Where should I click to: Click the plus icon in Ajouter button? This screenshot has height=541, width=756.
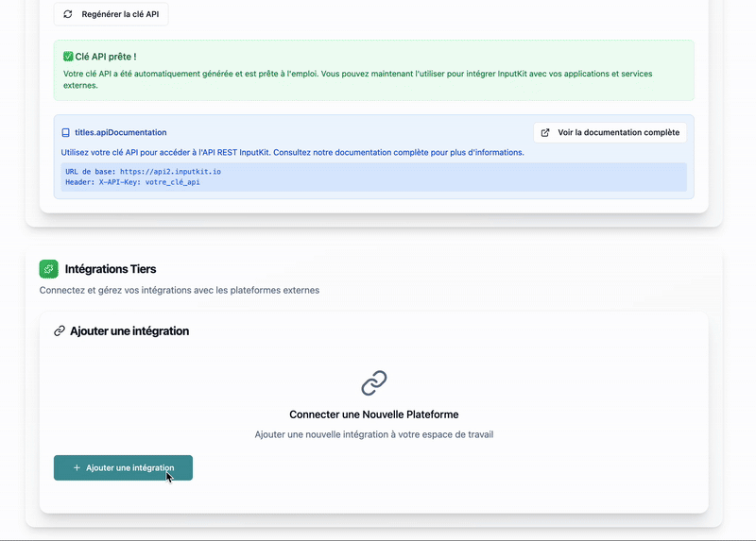(x=77, y=467)
